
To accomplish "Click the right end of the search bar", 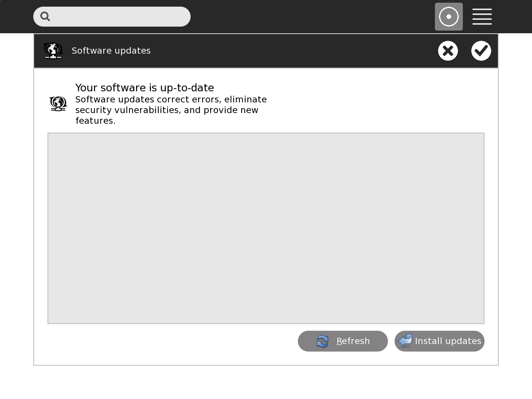I will click(182, 16).
